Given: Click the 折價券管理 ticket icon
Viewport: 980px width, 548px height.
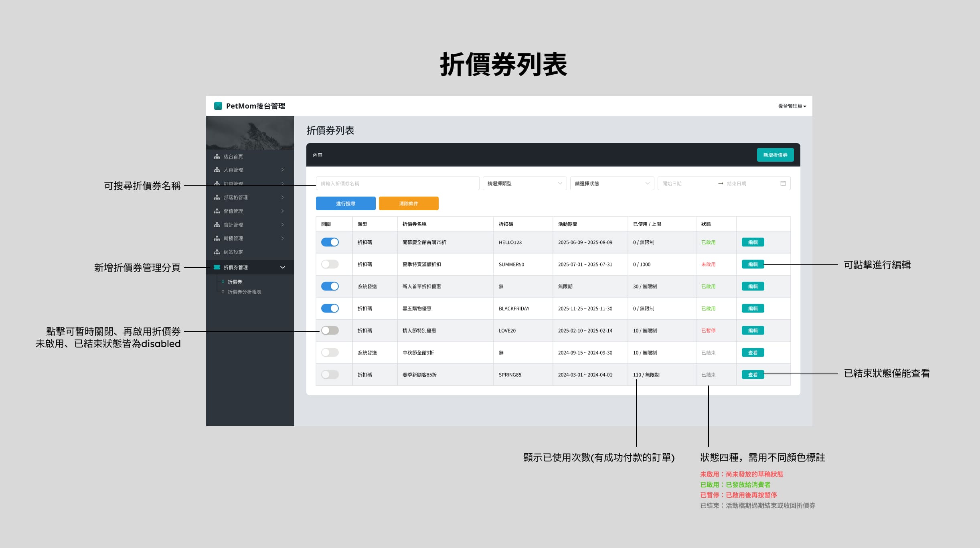Looking at the screenshot, I should coord(217,267).
